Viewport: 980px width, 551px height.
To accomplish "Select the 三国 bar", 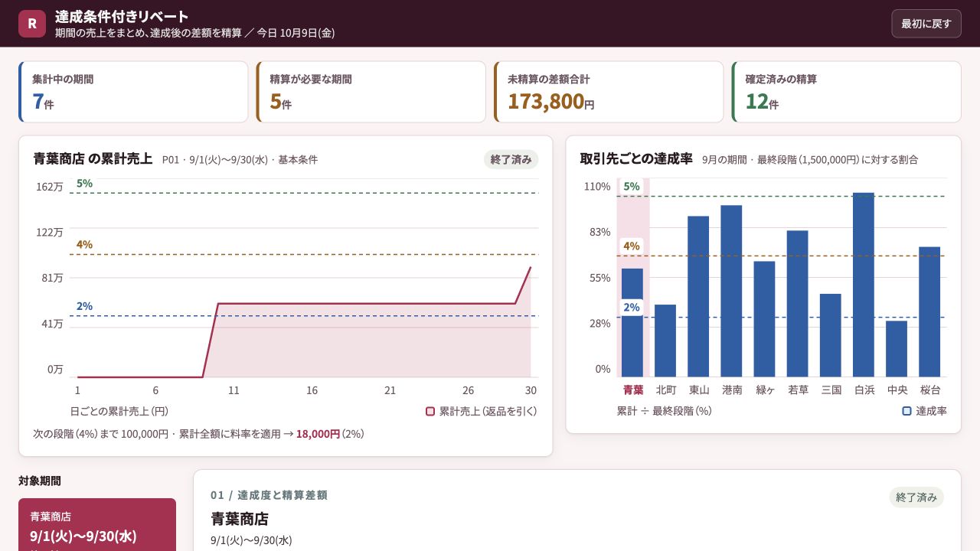I will pyautogui.click(x=831, y=335).
